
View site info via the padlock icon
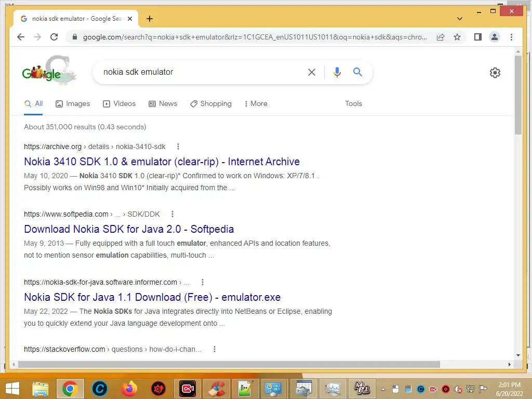click(x=75, y=37)
